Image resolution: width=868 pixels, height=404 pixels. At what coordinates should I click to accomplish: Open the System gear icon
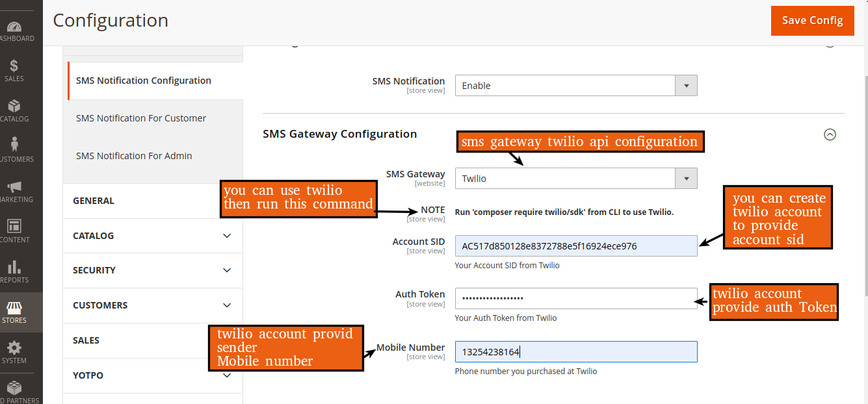click(14, 349)
